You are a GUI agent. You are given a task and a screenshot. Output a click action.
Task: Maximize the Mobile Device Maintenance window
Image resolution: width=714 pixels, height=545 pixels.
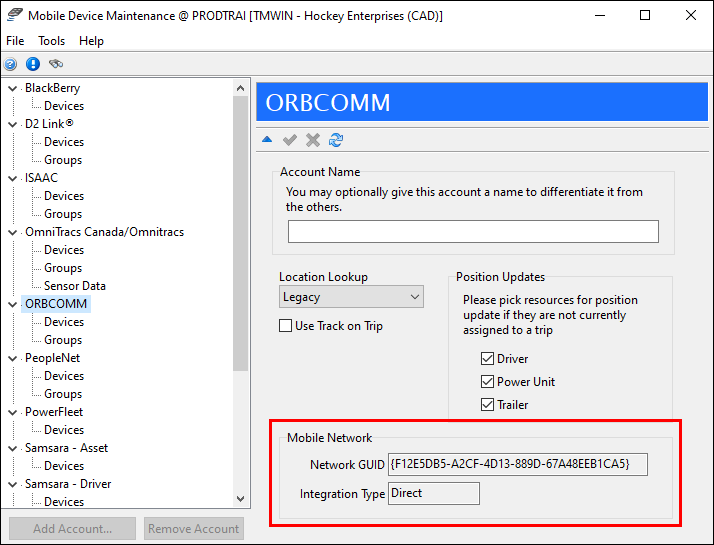[645, 15]
